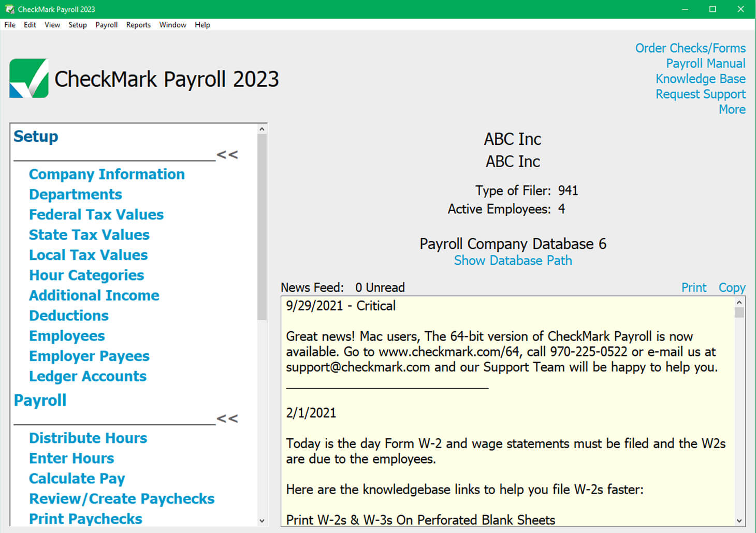Click the Request Support link
The width and height of the screenshot is (756, 533).
point(701,94)
